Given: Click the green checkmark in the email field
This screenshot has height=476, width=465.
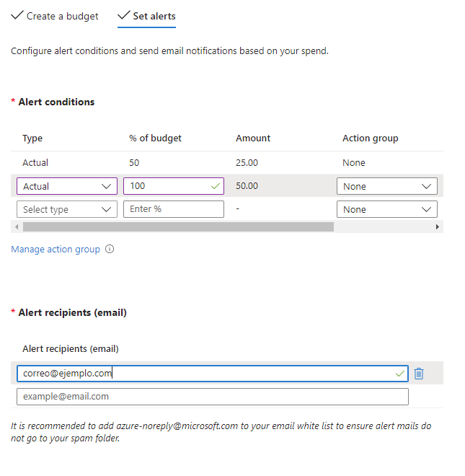Looking at the screenshot, I should (x=399, y=374).
